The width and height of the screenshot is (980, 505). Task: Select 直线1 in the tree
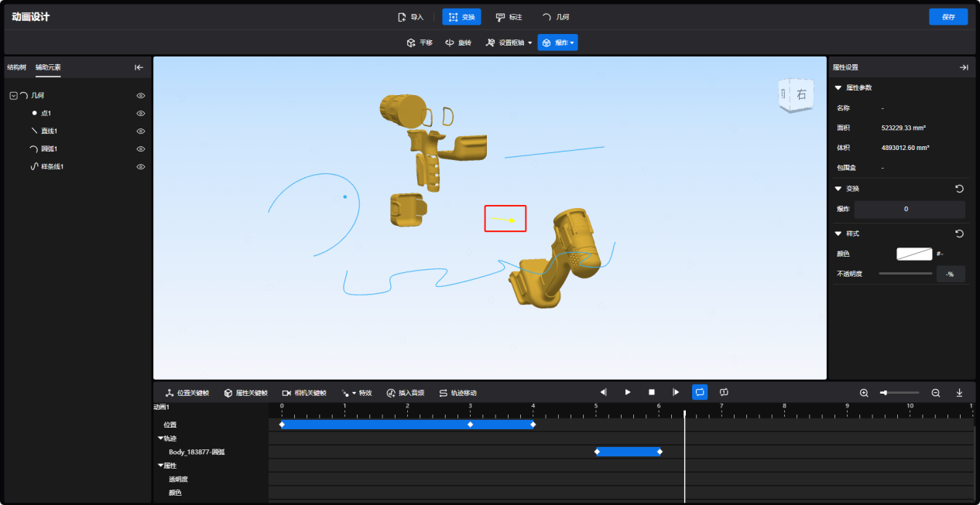click(x=50, y=131)
